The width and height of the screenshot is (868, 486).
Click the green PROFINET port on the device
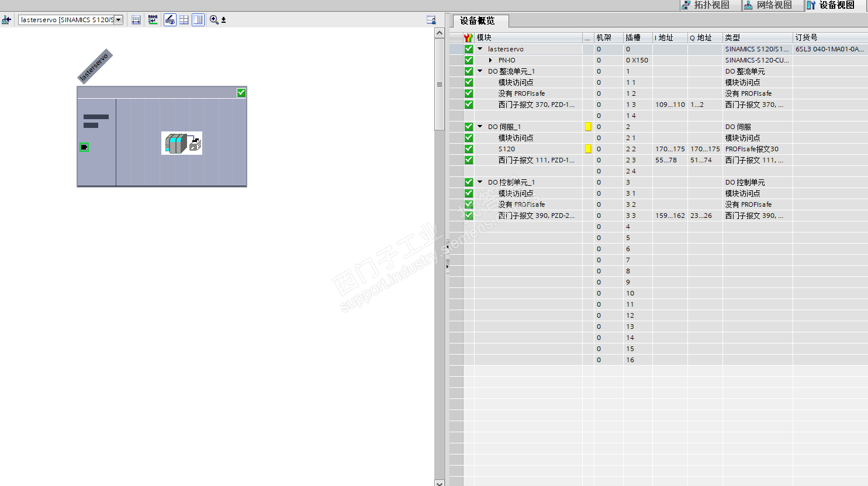pyautogui.click(x=84, y=147)
